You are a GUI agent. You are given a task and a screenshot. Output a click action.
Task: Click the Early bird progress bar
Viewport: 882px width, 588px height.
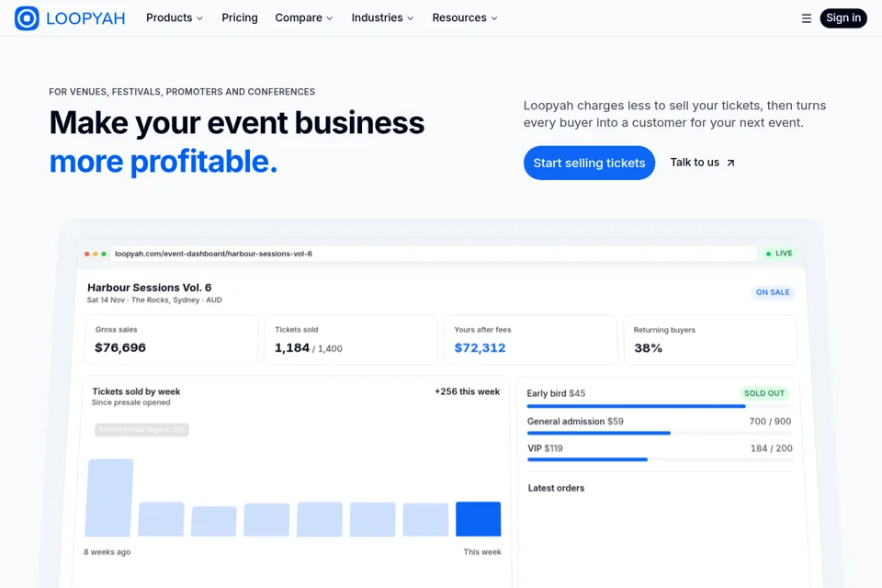(659, 406)
